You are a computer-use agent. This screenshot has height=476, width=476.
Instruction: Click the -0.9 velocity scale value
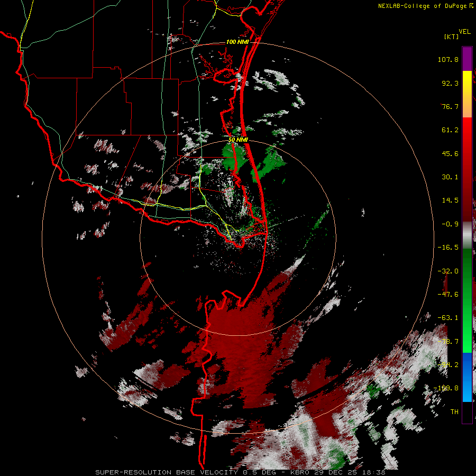[450, 224]
